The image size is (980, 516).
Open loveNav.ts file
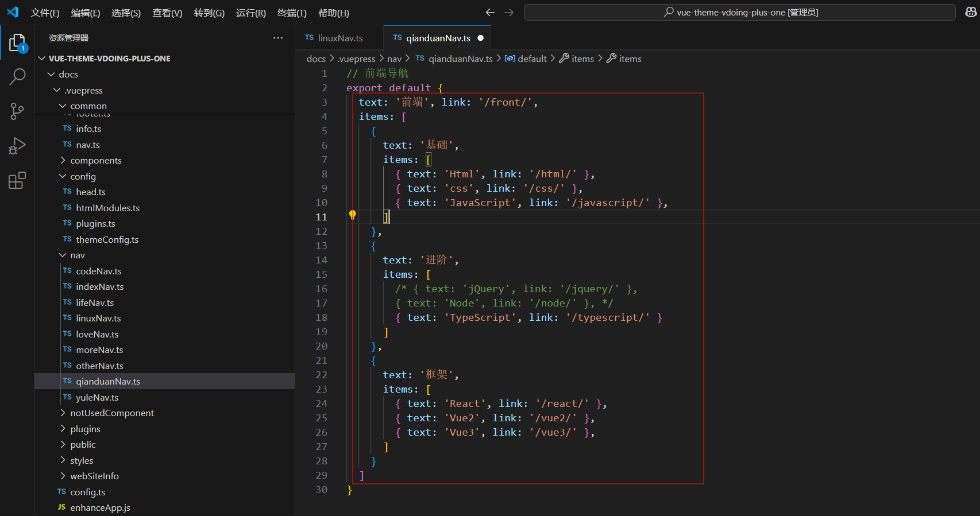pos(164,334)
